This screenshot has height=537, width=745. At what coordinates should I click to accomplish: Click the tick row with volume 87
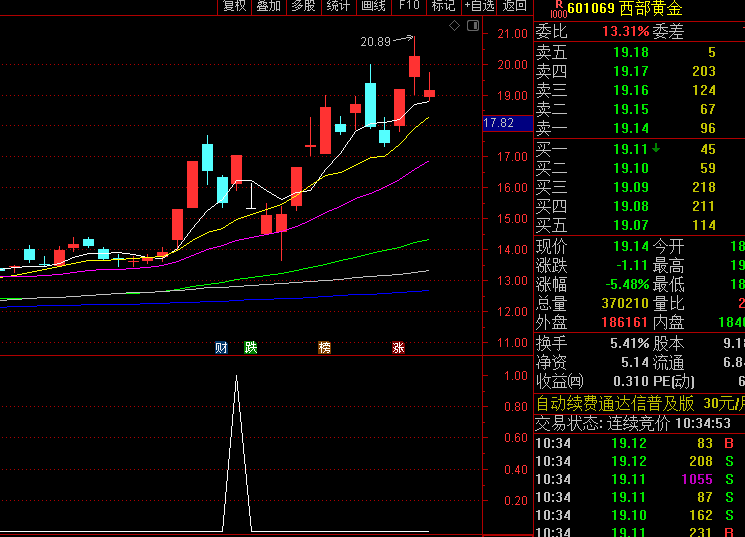(640, 498)
